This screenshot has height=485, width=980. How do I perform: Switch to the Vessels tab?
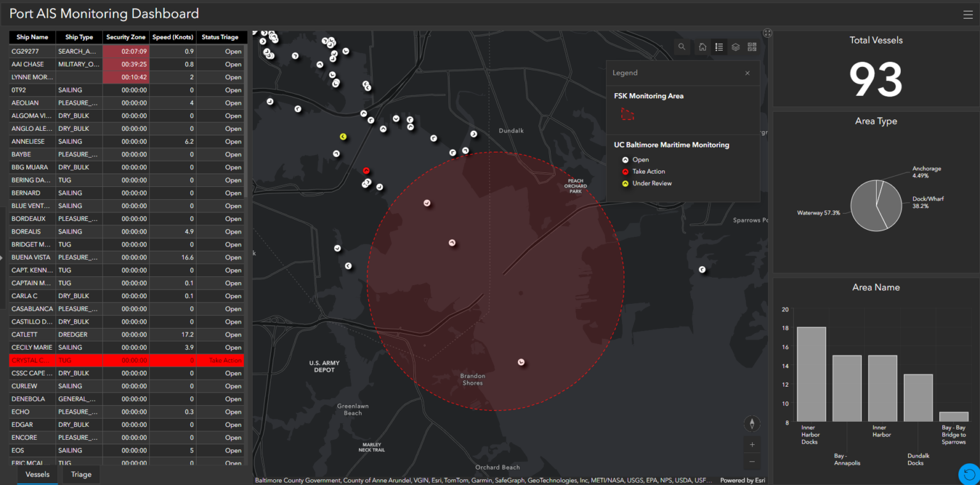(36, 475)
